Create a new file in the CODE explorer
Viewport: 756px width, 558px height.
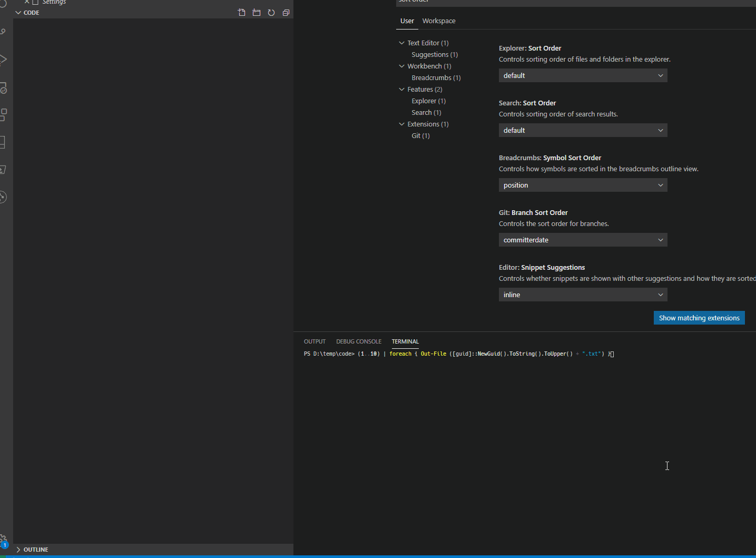241,12
